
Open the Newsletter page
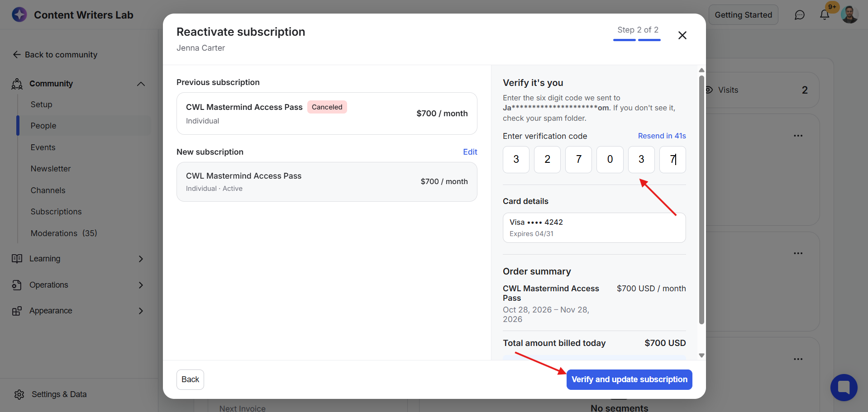point(51,169)
